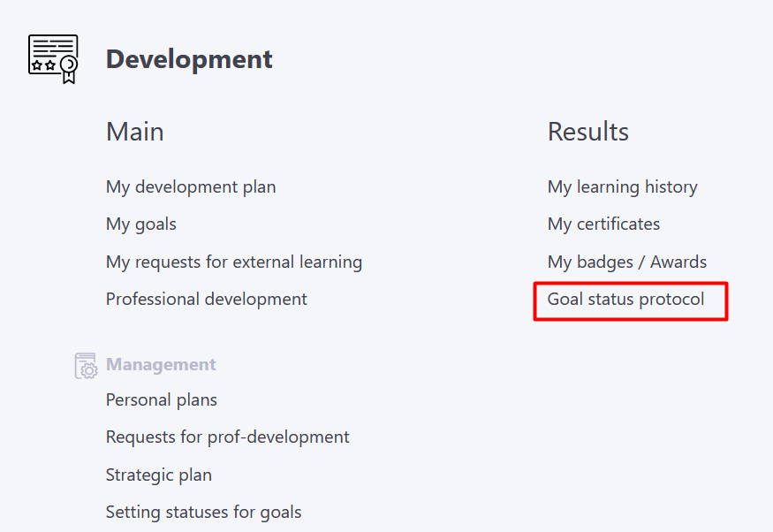
Task: Open Setting statuses for goals
Action: (x=203, y=512)
